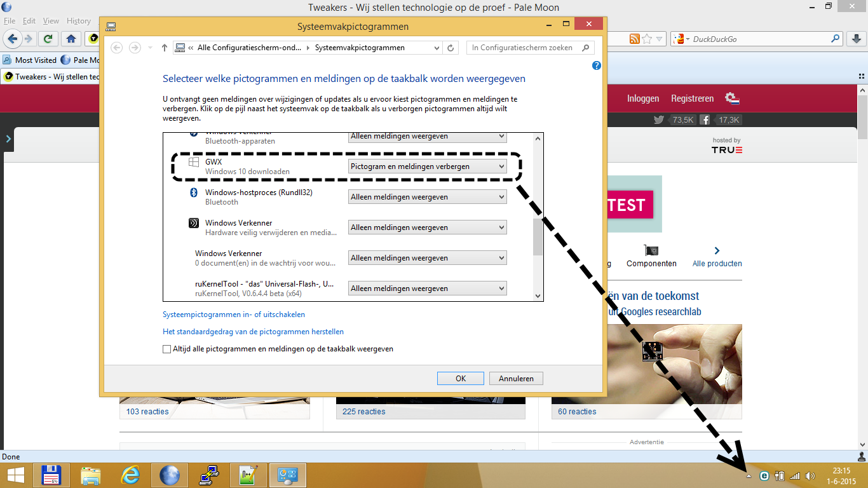Go to Pale Moon home page button
The height and width of the screenshot is (488, 868).
click(71, 39)
